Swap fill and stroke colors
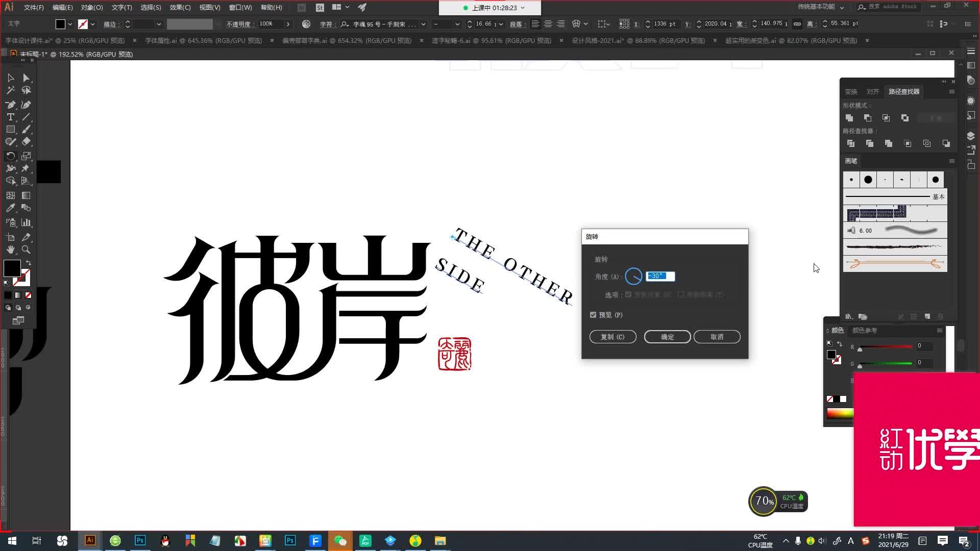The height and width of the screenshot is (551, 980). click(28, 263)
